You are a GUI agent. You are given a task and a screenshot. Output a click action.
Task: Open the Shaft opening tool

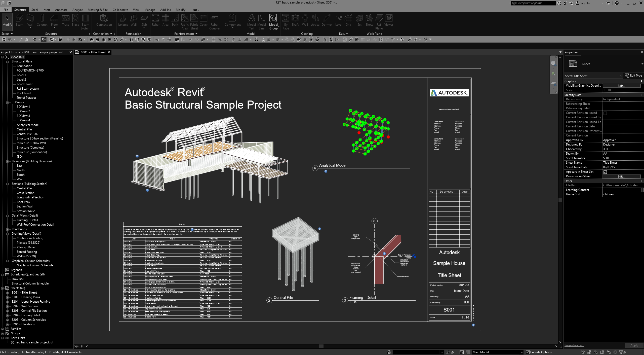295,20
